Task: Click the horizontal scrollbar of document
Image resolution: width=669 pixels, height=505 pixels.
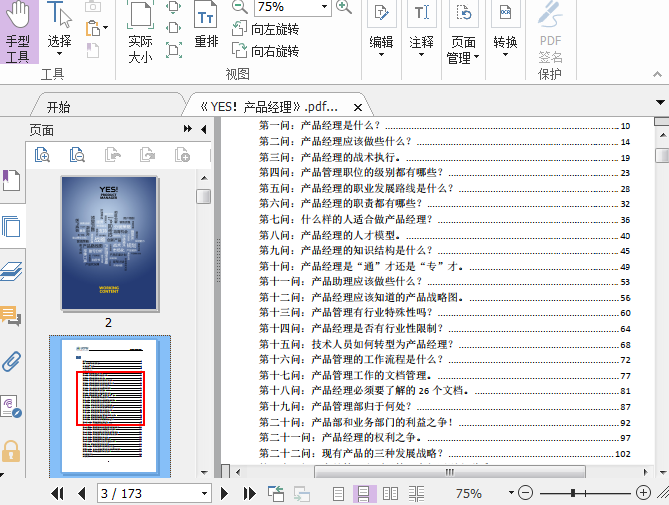Action: (450, 472)
